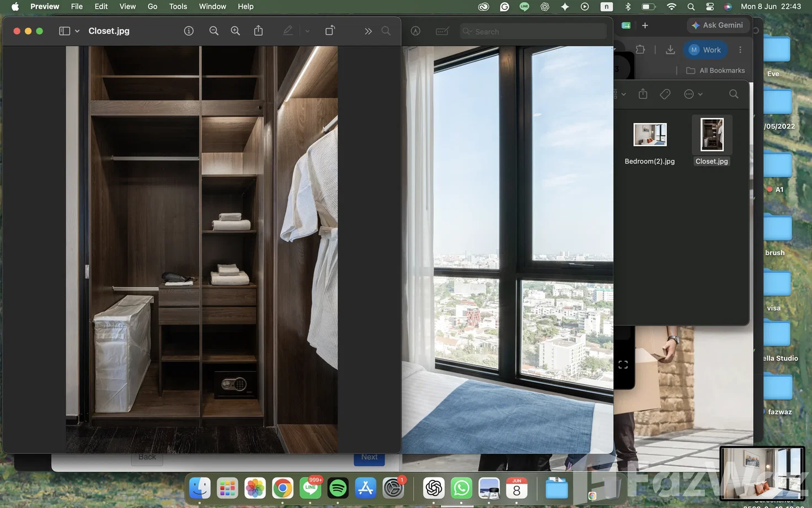Share Closet.jpg from the Preview toolbar
This screenshot has height=508, width=812.
point(258,30)
